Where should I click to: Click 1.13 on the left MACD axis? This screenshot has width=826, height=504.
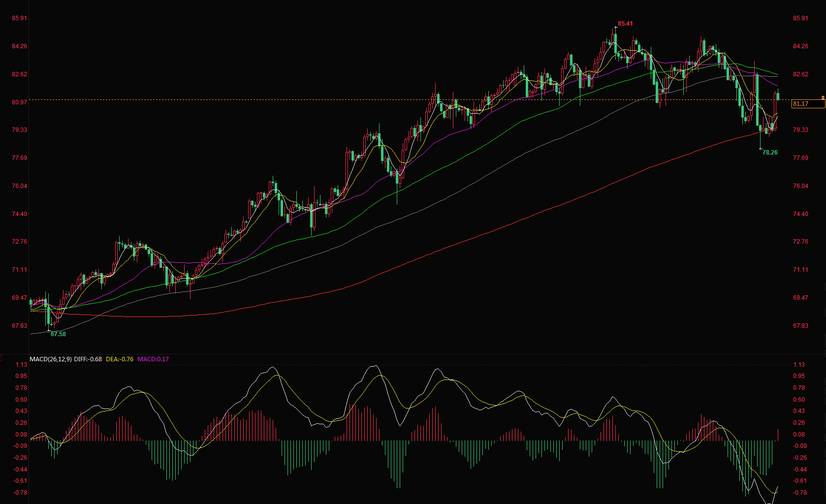pos(21,365)
